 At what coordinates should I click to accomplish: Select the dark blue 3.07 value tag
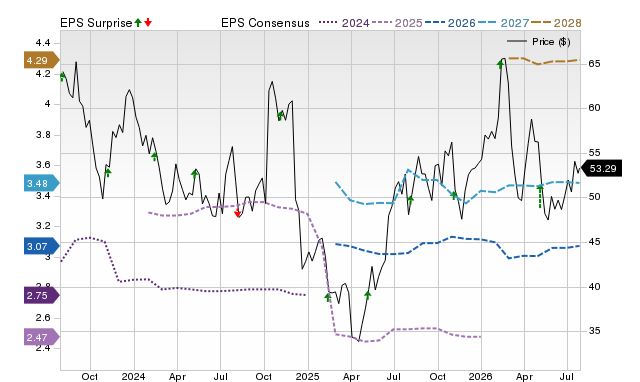[42, 246]
